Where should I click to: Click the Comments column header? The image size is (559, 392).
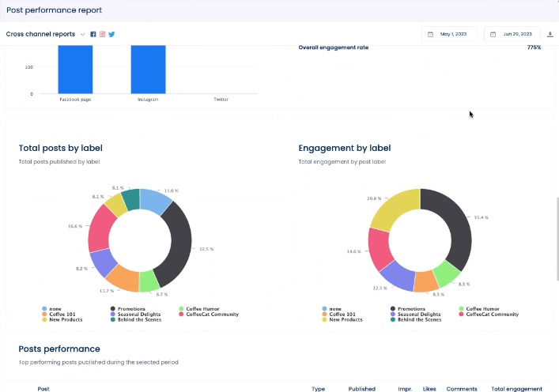pos(462,389)
